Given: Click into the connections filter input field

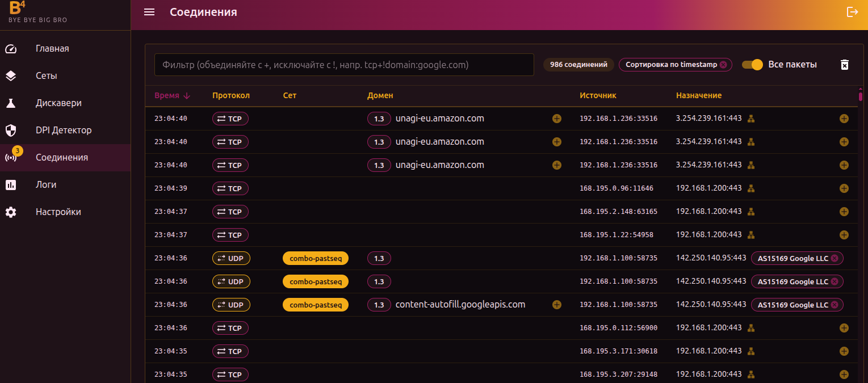Looking at the screenshot, I should pos(343,65).
